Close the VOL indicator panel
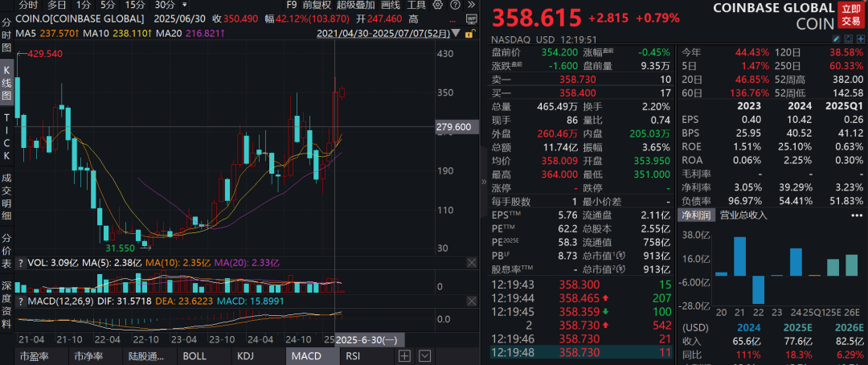868x365 pixels. [472, 263]
